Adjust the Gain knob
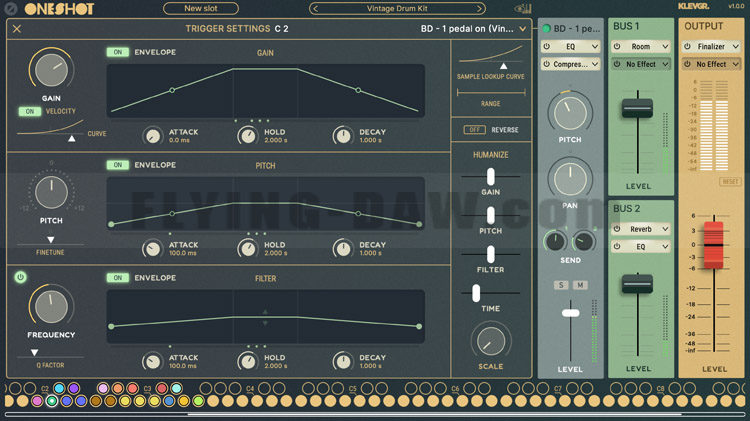The height and width of the screenshot is (421, 750). 51,70
